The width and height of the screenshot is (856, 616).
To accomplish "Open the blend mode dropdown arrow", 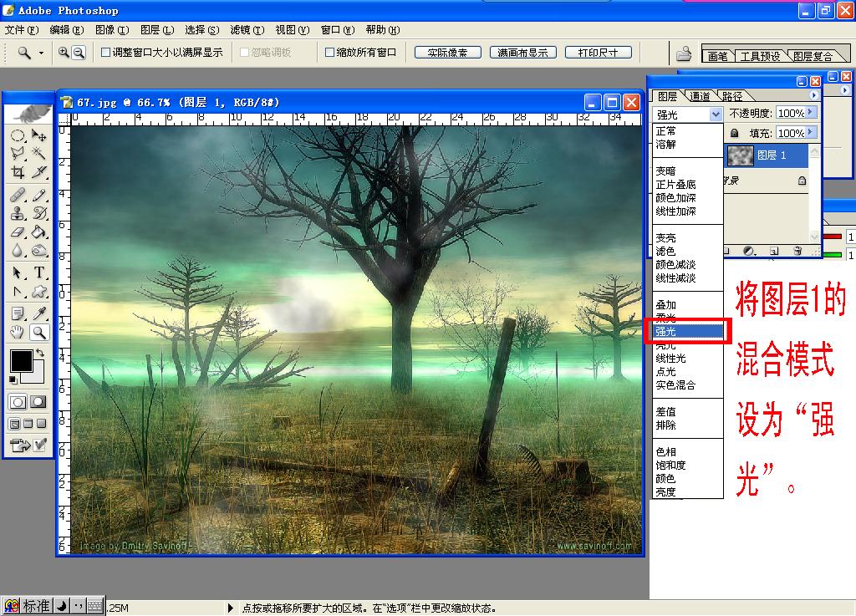I will point(716,115).
